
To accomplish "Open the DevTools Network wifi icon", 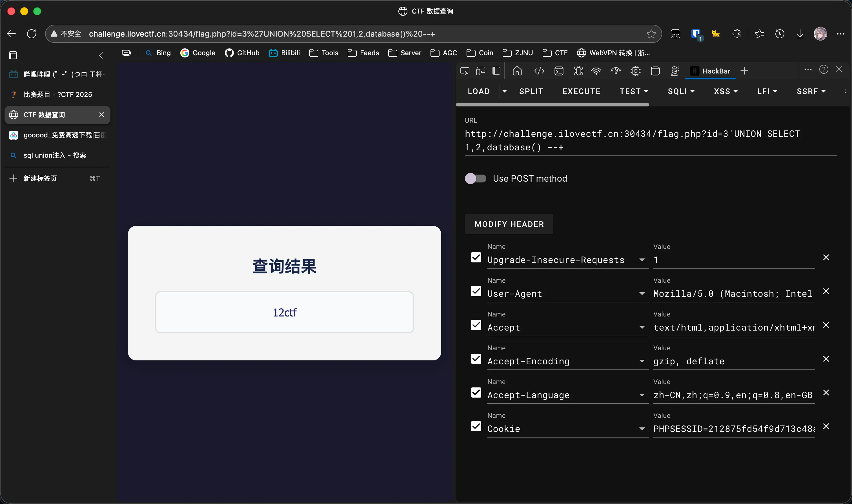I will pos(596,71).
